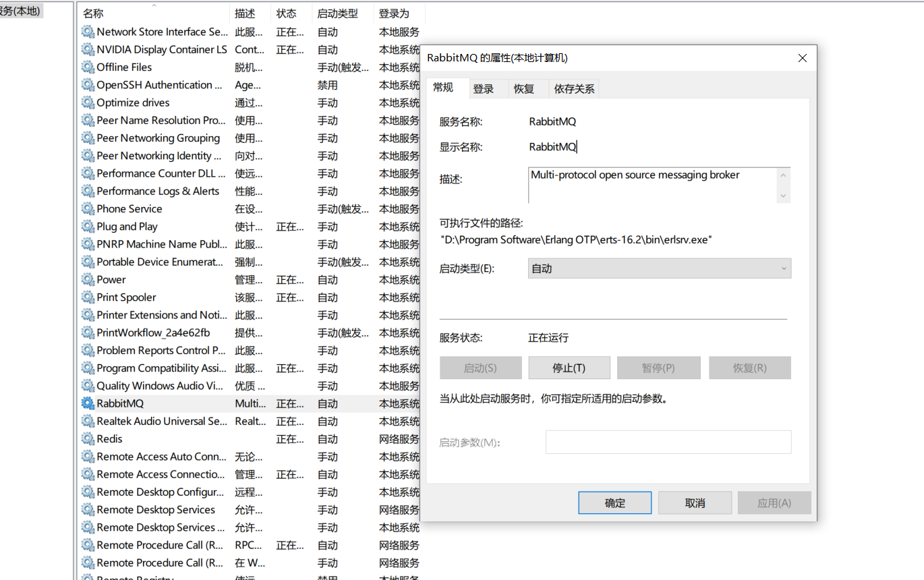924x580 pixels.
Task: Click the Peer Networking Grouping gear icon
Action: (x=88, y=138)
